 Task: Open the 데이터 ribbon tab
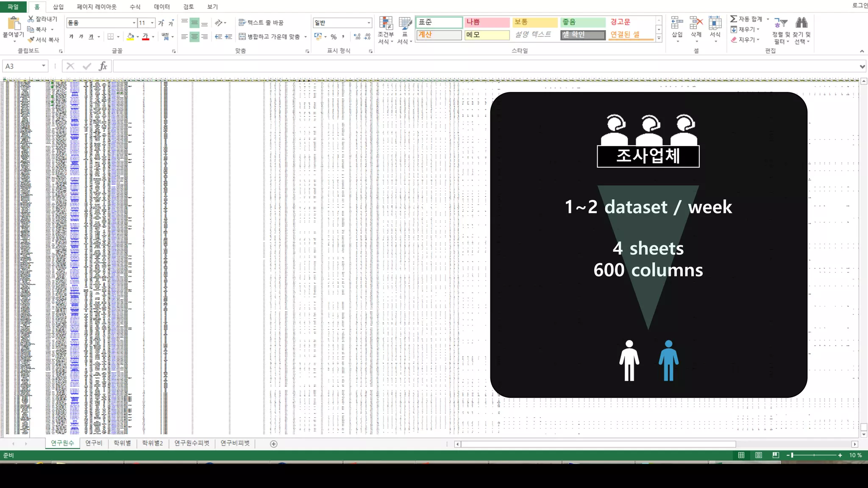click(161, 7)
